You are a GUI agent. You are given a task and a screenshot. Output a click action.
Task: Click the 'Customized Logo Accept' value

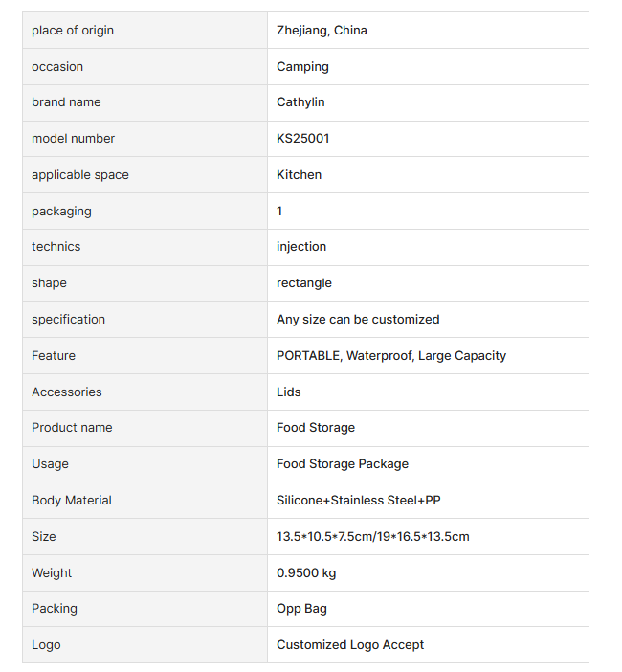pyautogui.click(x=350, y=645)
